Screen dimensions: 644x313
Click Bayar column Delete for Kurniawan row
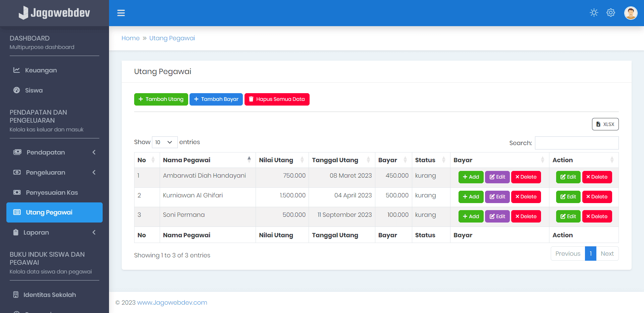(526, 197)
